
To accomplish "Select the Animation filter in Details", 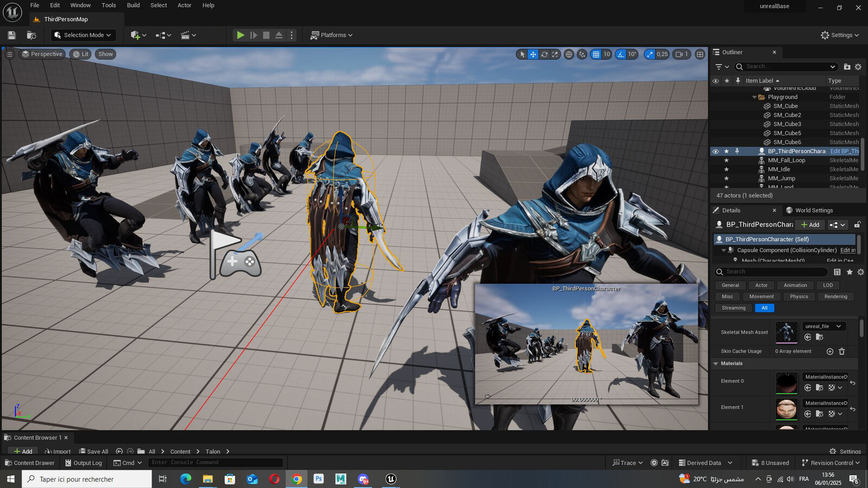I will tap(795, 285).
